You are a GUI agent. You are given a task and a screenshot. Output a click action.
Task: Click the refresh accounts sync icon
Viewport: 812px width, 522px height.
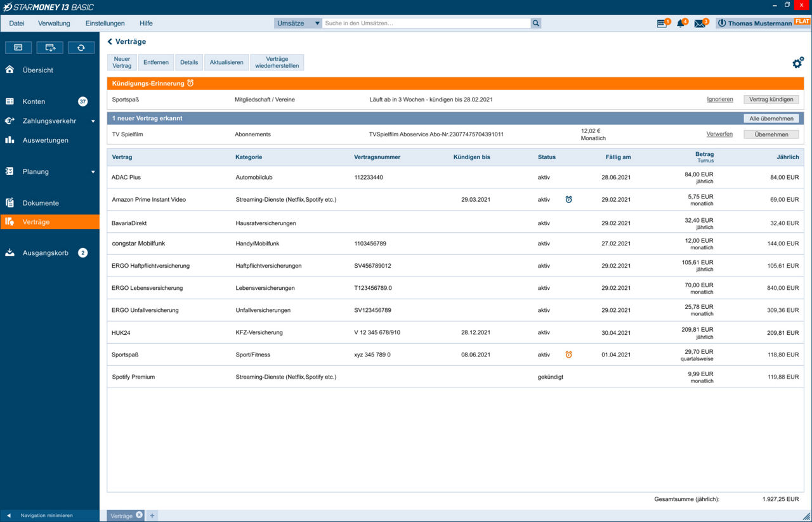(81, 48)
